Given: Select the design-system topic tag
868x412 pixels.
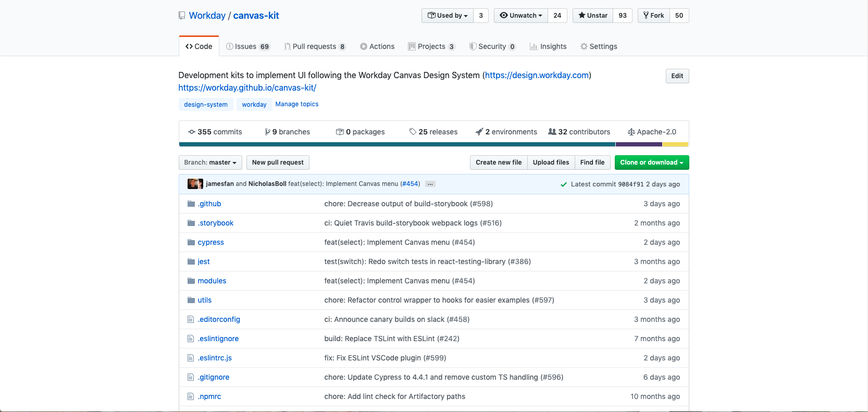Looking at the screenshot, I should point(206,105).
